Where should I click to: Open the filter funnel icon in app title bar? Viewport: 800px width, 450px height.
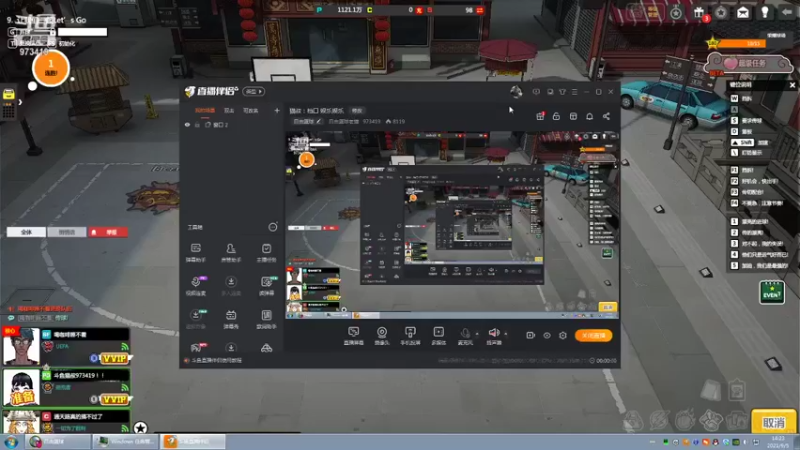pos(562,92)
